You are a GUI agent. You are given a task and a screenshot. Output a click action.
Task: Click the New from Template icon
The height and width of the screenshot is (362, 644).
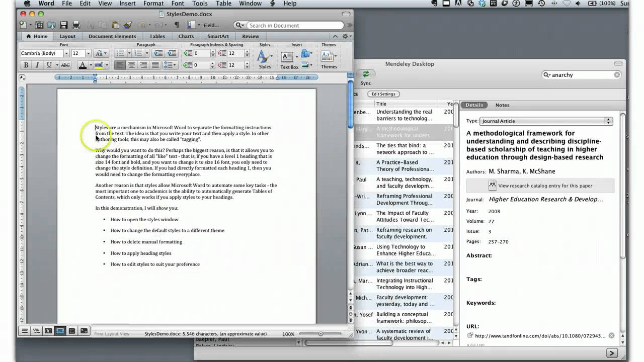point(39,25)
